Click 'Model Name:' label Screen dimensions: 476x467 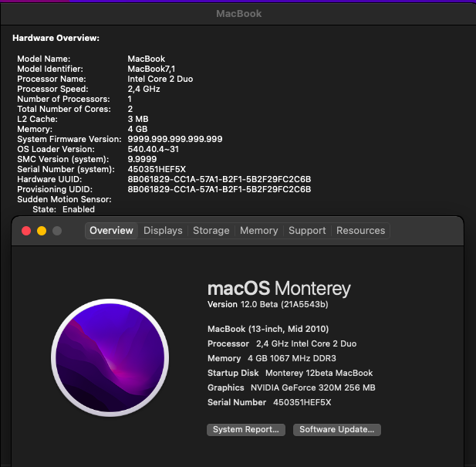pyautogui.click(x=44, y=59)
